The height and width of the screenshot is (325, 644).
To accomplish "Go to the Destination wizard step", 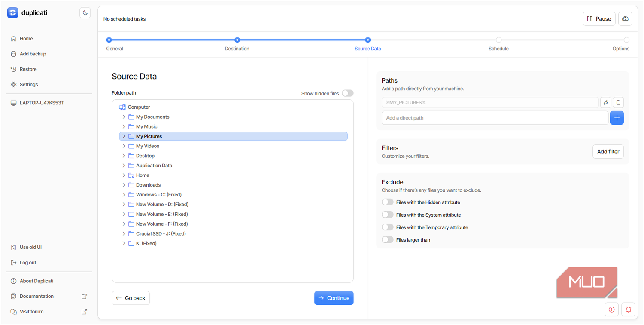I will [237, 44].
